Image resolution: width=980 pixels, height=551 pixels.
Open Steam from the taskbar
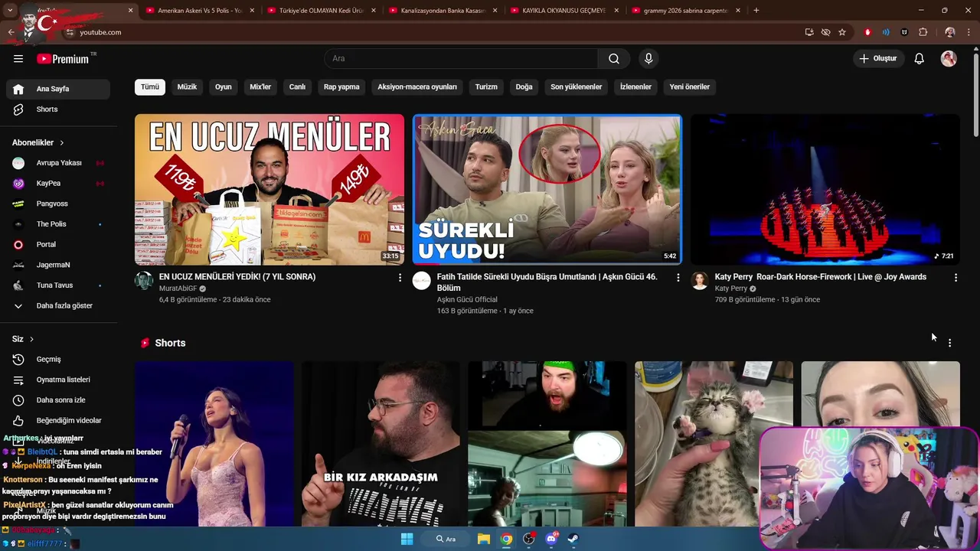click(573, 539)
